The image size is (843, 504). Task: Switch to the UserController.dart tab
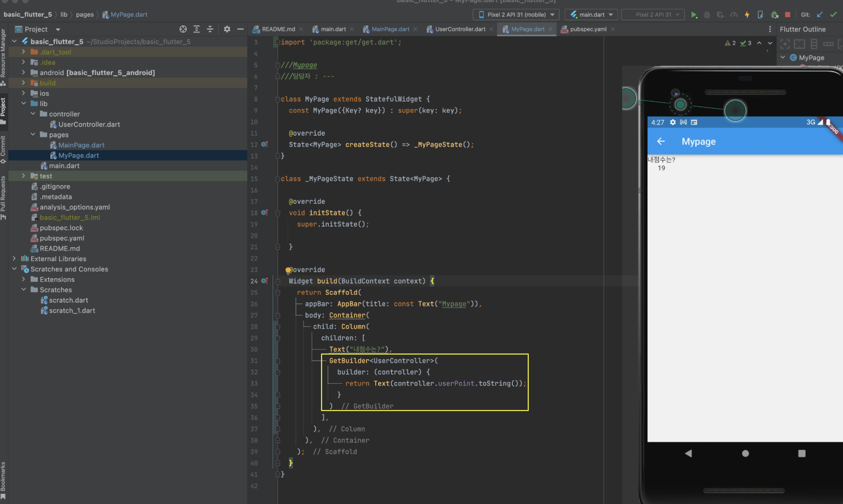point(460,29)
